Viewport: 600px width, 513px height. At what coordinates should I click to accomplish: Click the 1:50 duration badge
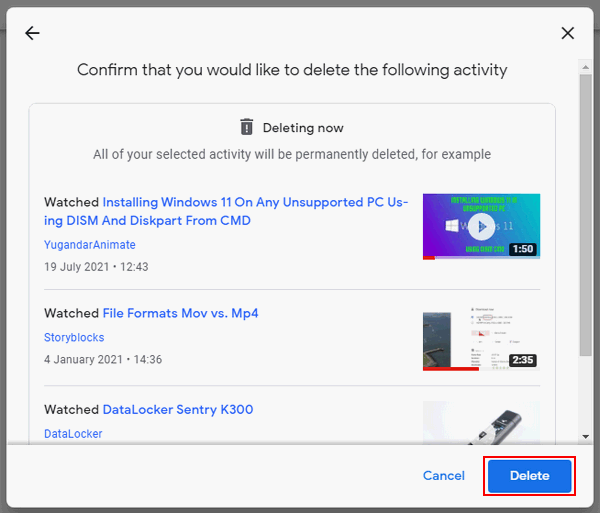click(523, 249)
